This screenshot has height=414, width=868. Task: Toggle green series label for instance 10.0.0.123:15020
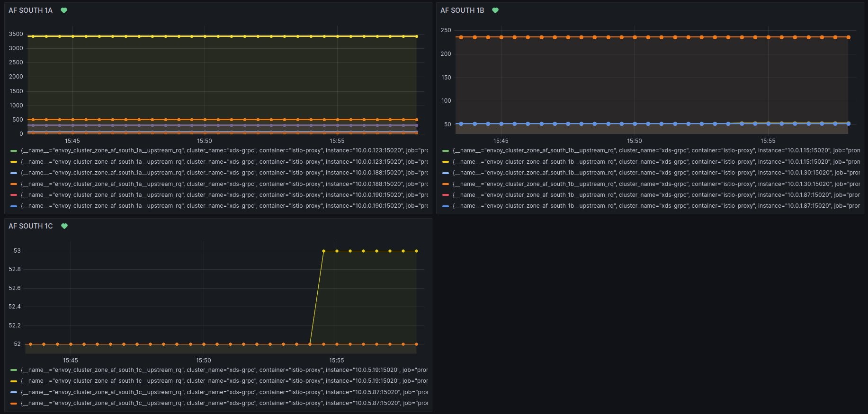click(224, 150)
